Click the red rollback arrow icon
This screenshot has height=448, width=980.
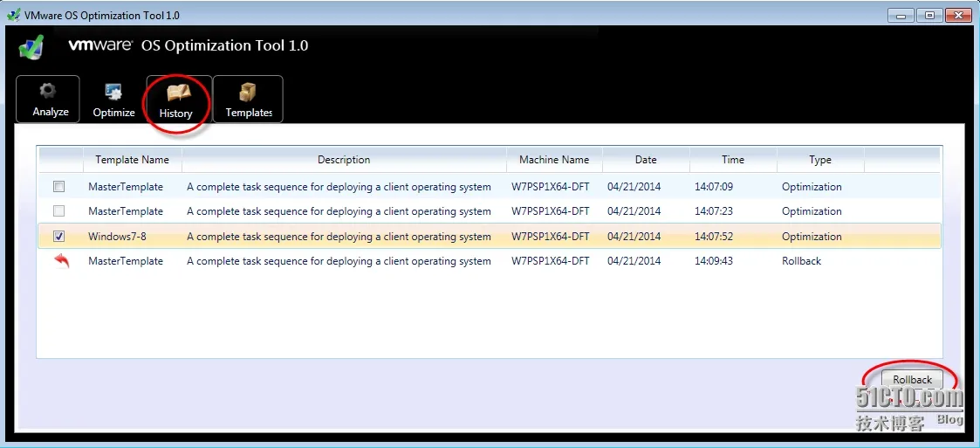pyautogui.click(x=61, y=261)
